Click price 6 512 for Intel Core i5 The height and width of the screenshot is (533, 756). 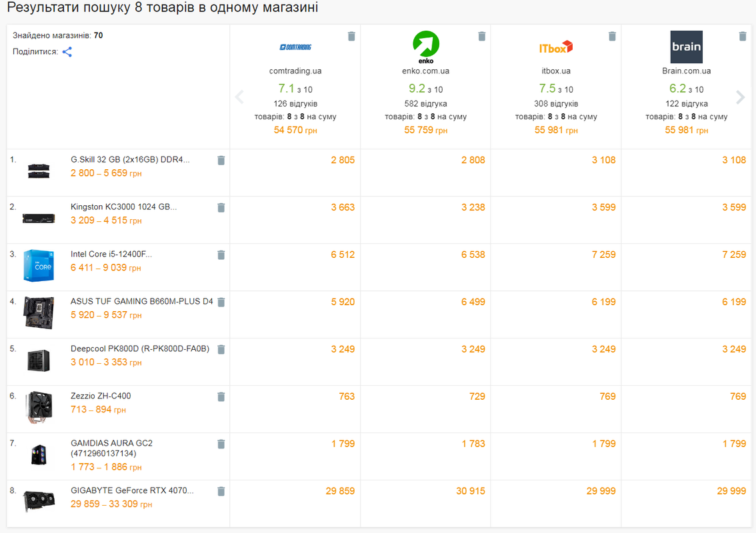pyautogui.click(x=343, y=255)
